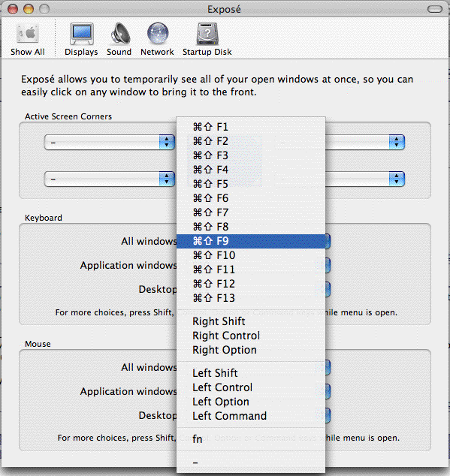The width and height of the screenshot is (450, 476).
Task: Minimize the Exposé window with yellow button
Action: 29,9
